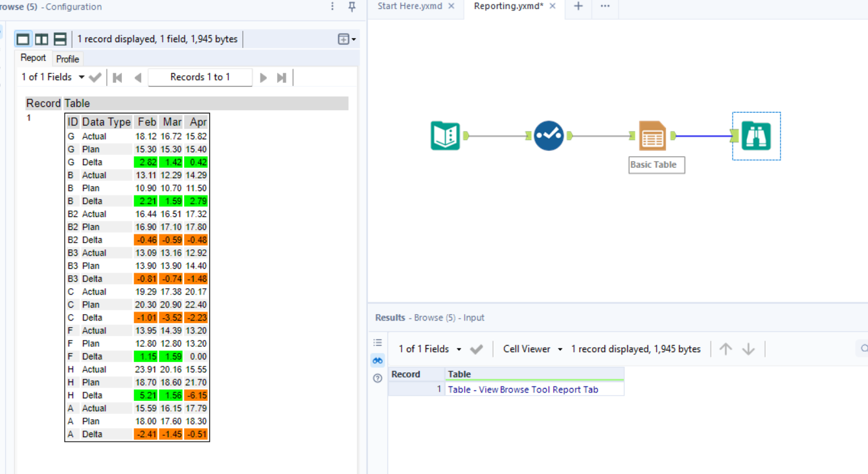This screenshot has width=868, height=474.
Task: Click the 'Table - View Browse Tool Report Tab' link
Action: tap(524, 389)
